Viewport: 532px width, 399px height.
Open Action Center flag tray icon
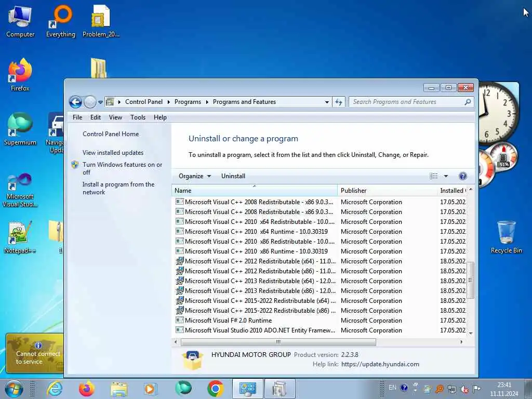click(477, 389)
